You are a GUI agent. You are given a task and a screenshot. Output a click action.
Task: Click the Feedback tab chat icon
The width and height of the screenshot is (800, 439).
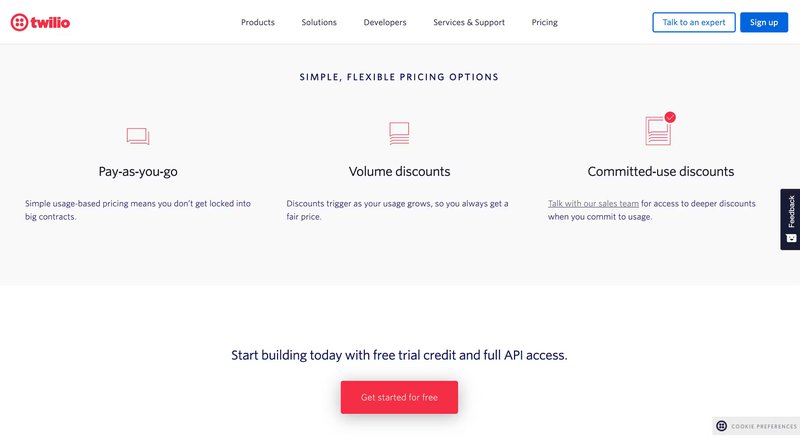(791, 238)
